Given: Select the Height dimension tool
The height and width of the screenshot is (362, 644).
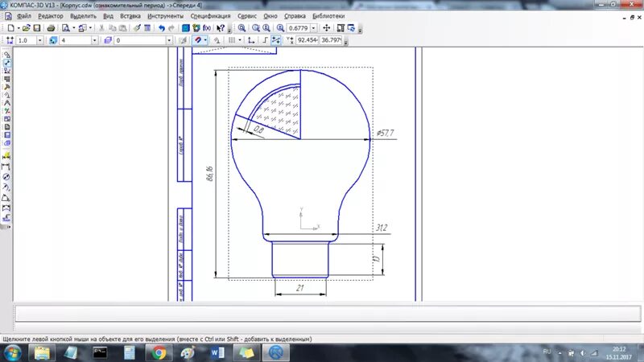Looking at the screenshot, I should (x=6, y=218).
